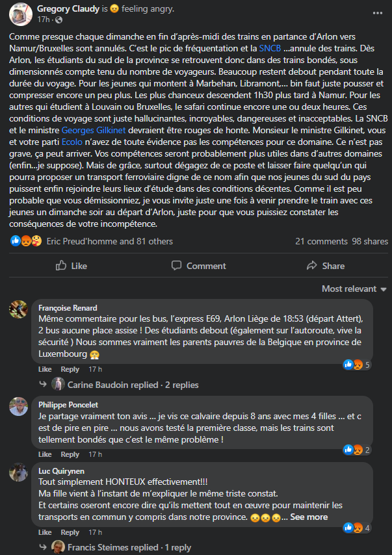Click Françoise Renard's avatar
The height and width of the screenshot is (555, 392).
coord(18,309)
